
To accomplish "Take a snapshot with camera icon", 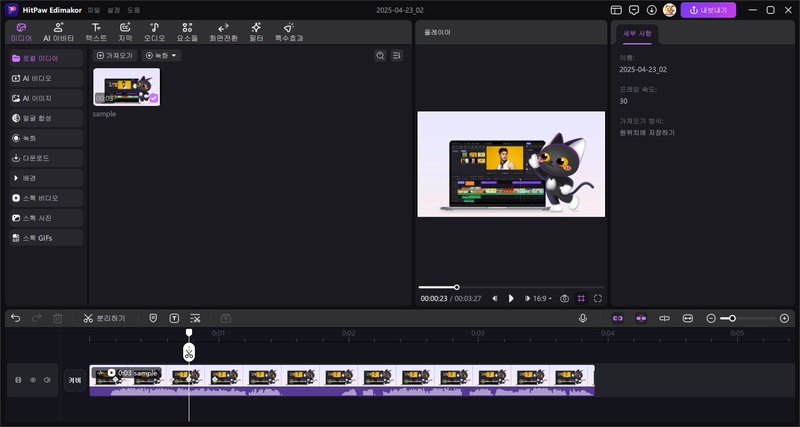I will [x=564, y=298].
